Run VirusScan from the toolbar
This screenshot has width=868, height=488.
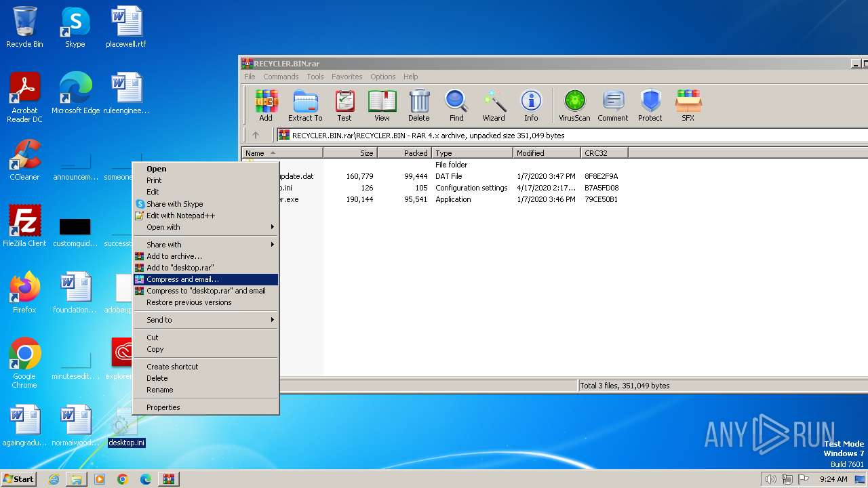coord(574,106)
